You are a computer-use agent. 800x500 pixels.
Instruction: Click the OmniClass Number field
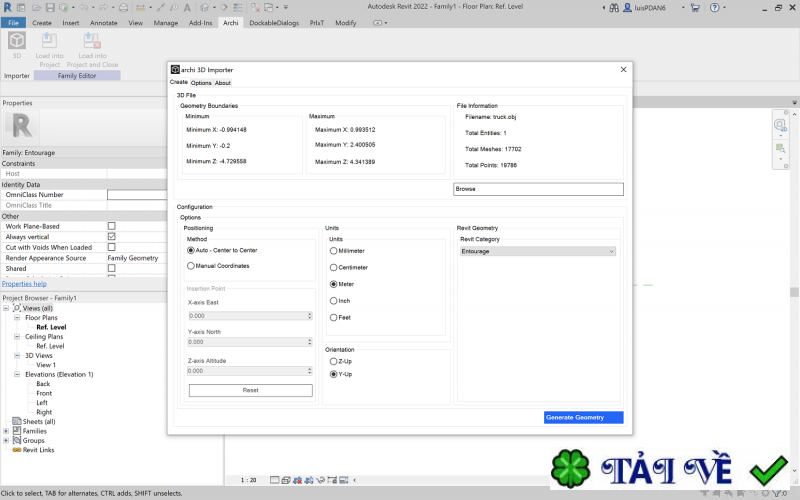pyautogui.click(x=137, y=194)
